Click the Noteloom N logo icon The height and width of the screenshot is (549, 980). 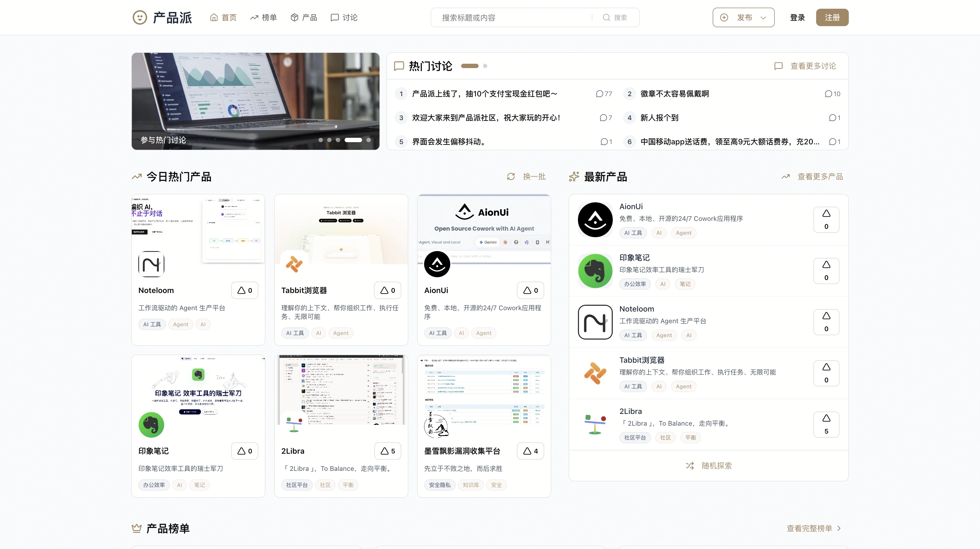coord(151,264)
